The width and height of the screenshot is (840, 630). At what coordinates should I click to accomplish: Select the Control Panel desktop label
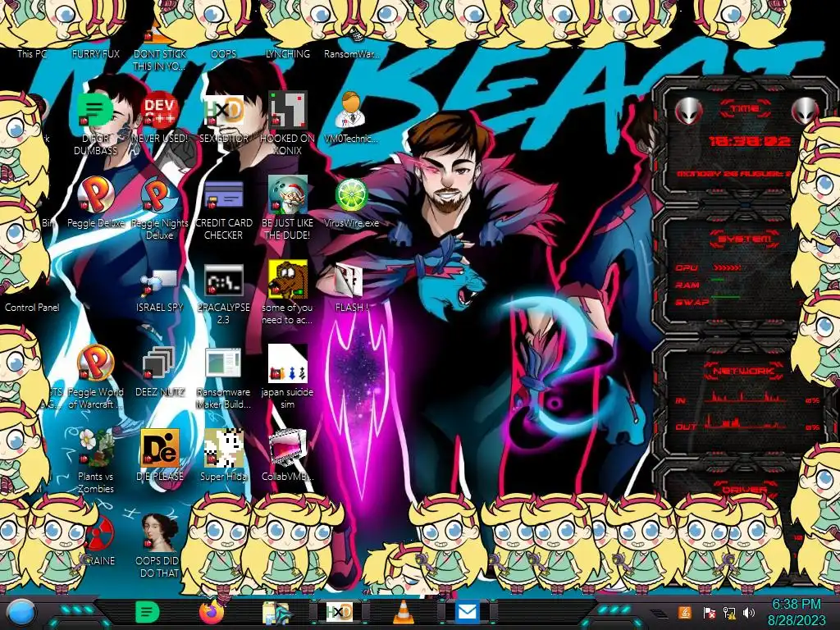pos(32,308)
